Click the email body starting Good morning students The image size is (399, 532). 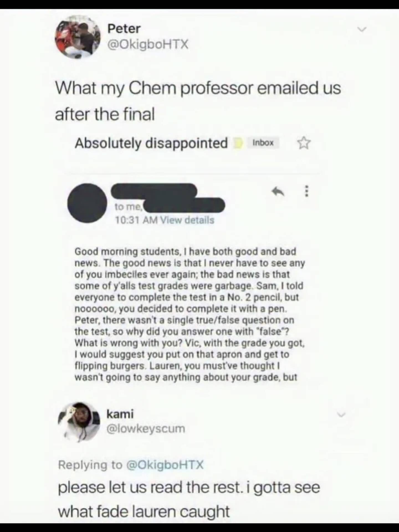coord(190,314)
